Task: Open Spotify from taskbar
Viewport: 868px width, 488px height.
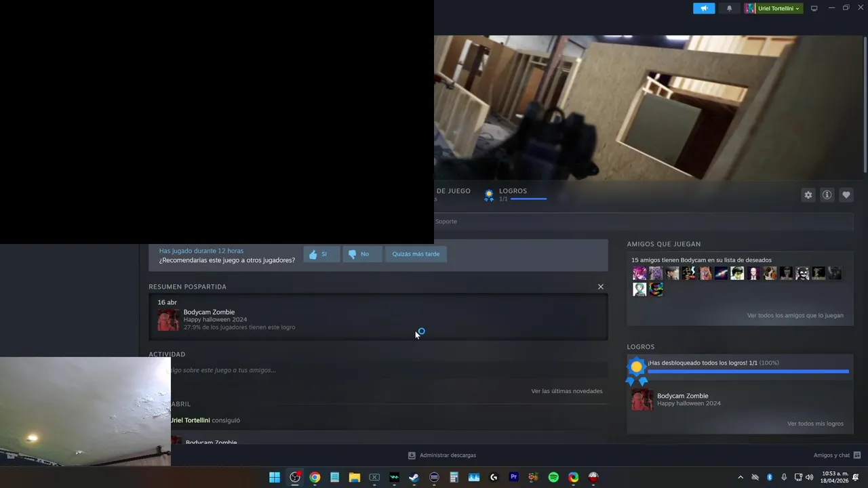Action: click(553, 477)
